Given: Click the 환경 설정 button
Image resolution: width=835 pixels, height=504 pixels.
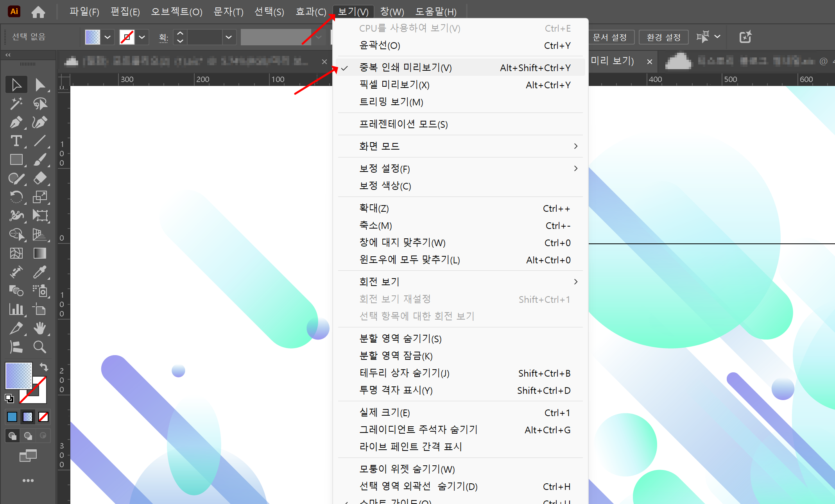Looking at the screenshot, I should 663,37.
